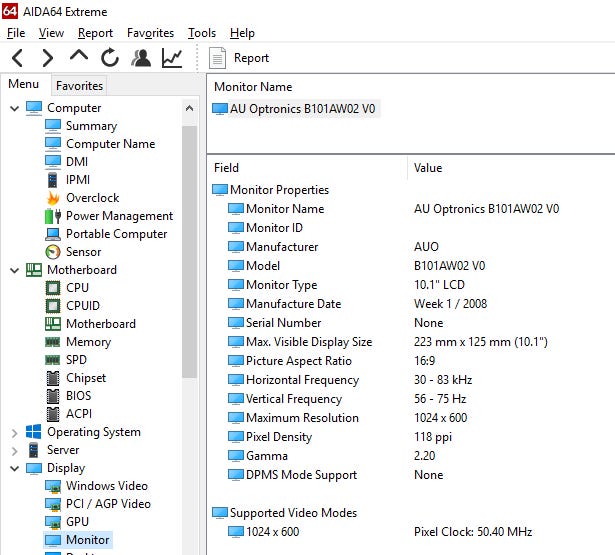Open the View menu
Image resolution: width=615 pixels, height=555 pixels.
click(x=51, y=33)
